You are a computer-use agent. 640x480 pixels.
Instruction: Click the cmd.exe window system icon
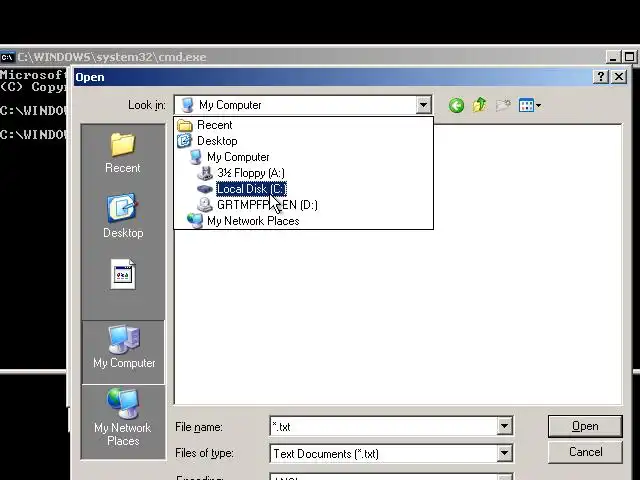(x=7, y=57)
